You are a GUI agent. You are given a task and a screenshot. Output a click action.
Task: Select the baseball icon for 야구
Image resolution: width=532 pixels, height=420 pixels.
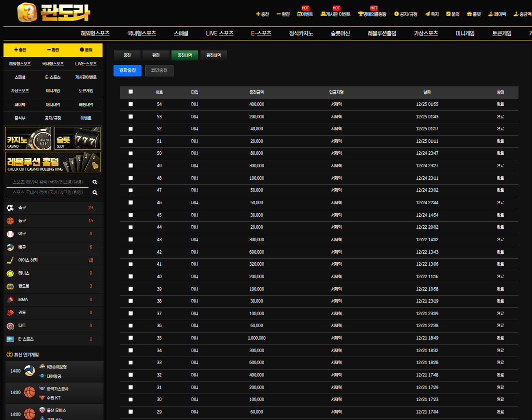click(x=10, y=234)
